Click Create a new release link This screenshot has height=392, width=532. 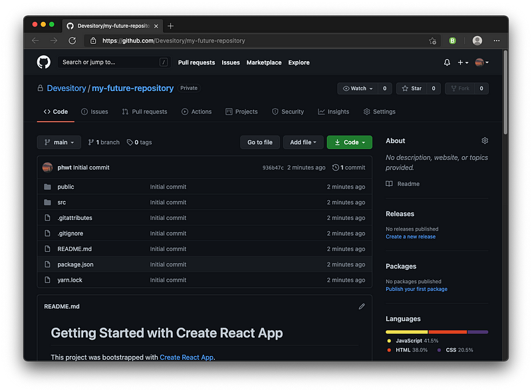[410, 237]
